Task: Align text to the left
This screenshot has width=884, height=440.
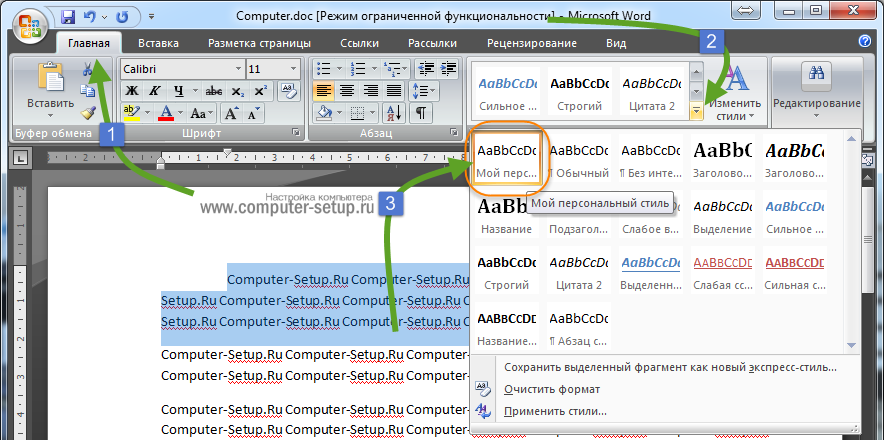Action: click(x=324, y=91)
